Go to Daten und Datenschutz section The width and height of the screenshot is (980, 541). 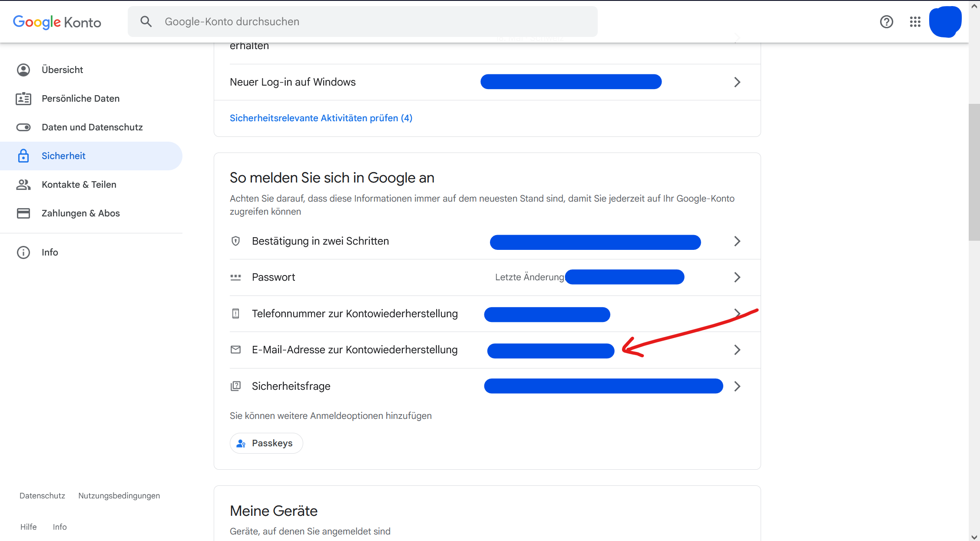[x=92, y=127]
